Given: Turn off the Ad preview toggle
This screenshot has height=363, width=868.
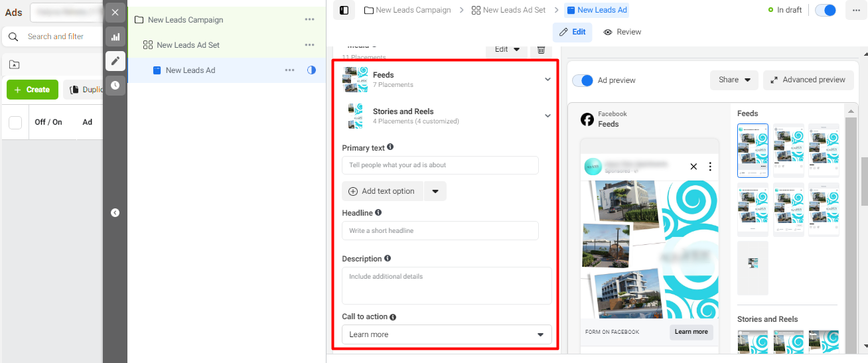Looking at the screenshot, I should click(x=583, y=80).
